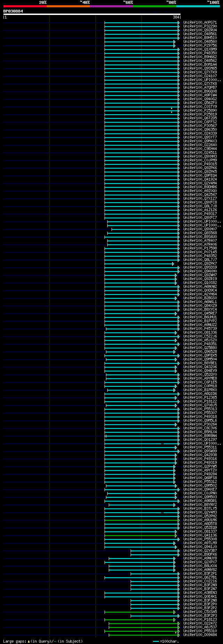Select label UniRef100_Q45RE7
This screenshot has width=223, height=644.
200,313
